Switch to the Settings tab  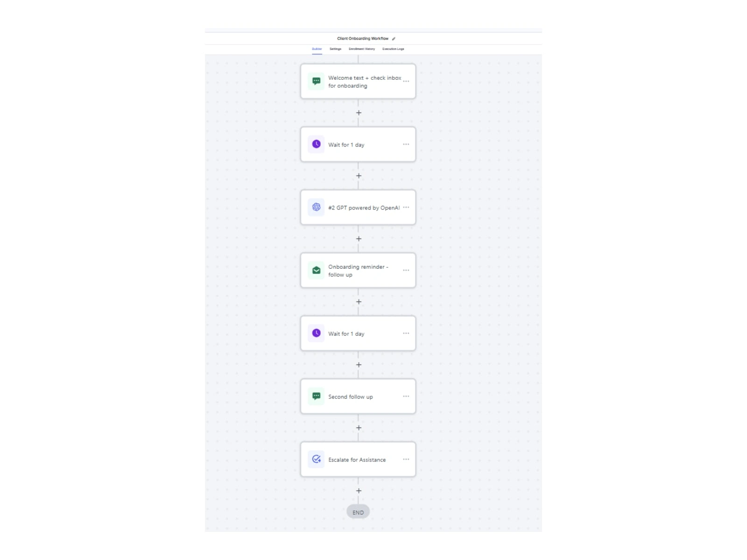click(335, 49)
